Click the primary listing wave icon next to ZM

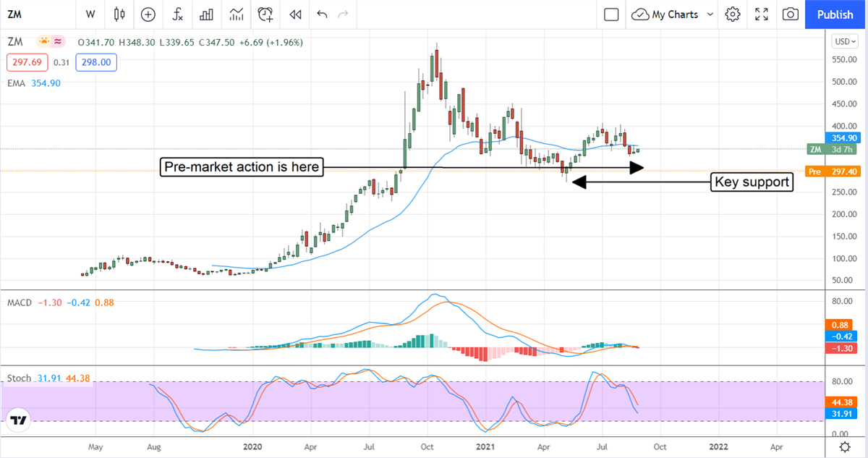pos(59,43)
